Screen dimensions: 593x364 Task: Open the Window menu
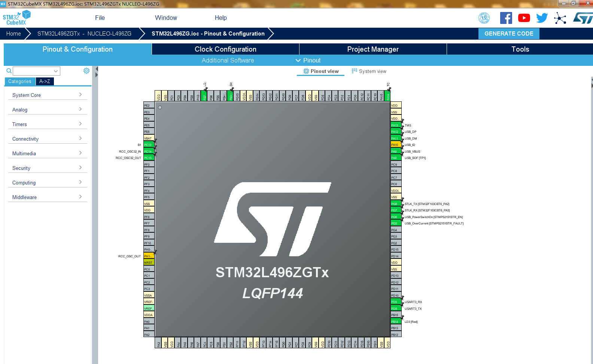coord(166,18)
